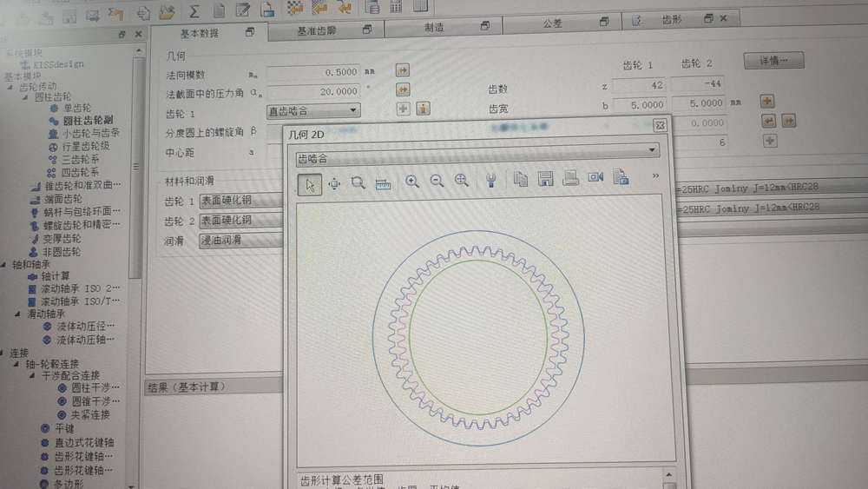This screenshot has width=868, height=489.
Task: Click the info button beside 齿轮 1 dropdown
Action: point(423,109)
